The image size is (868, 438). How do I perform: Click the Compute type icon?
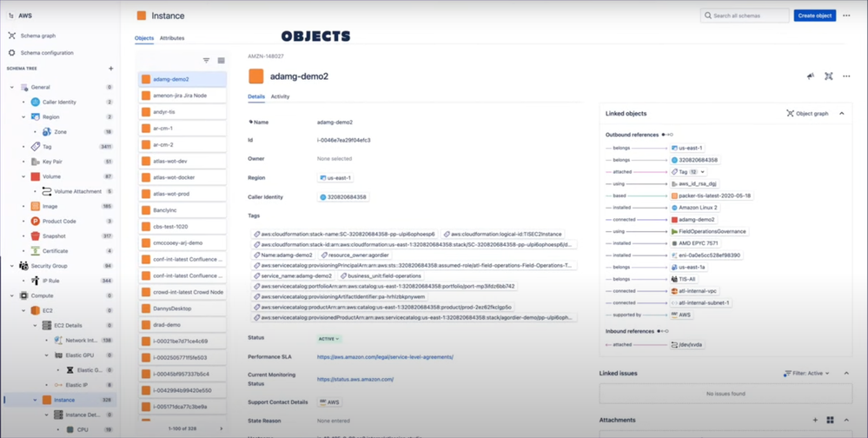[23, 295]
